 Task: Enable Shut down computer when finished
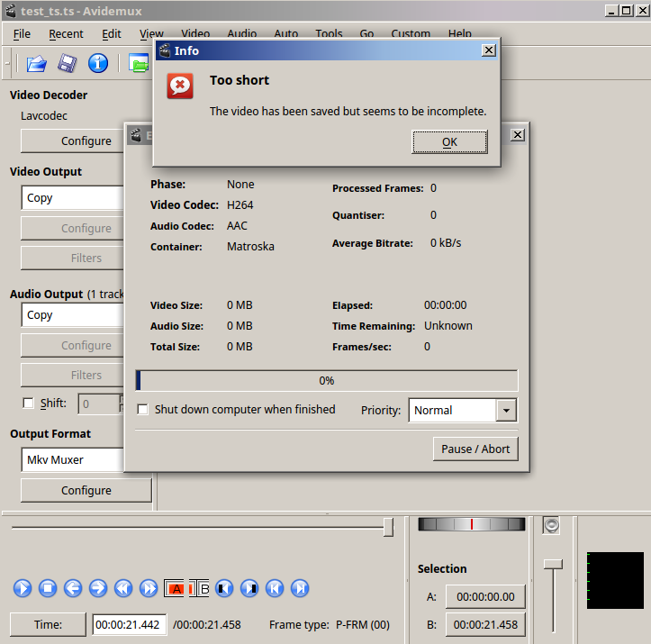143,410
